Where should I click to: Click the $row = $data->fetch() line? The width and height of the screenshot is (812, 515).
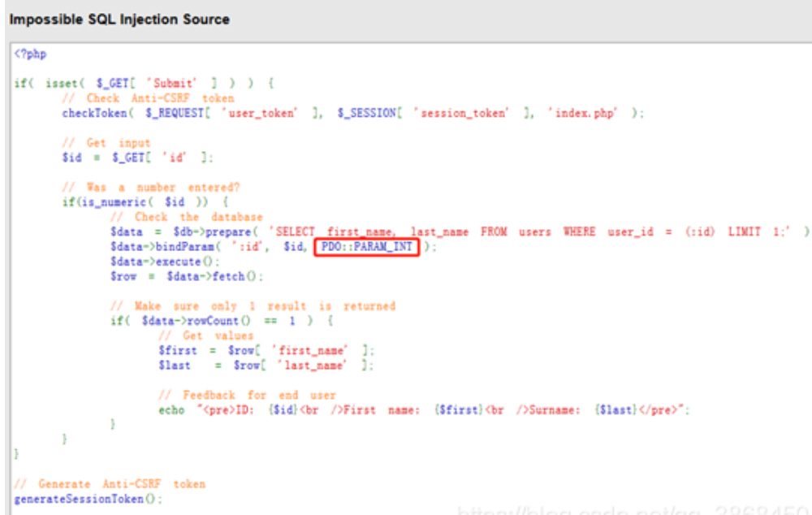[187, 277]
